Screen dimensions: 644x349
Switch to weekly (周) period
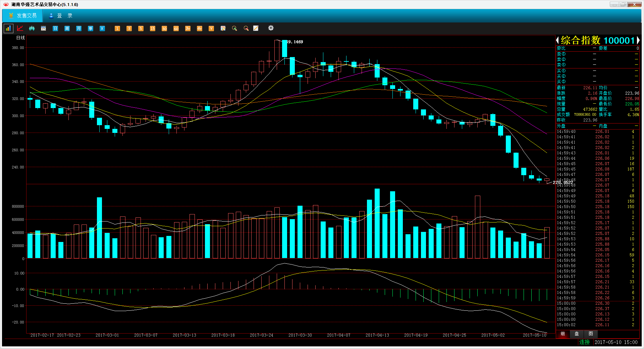(x=67, y=29)
